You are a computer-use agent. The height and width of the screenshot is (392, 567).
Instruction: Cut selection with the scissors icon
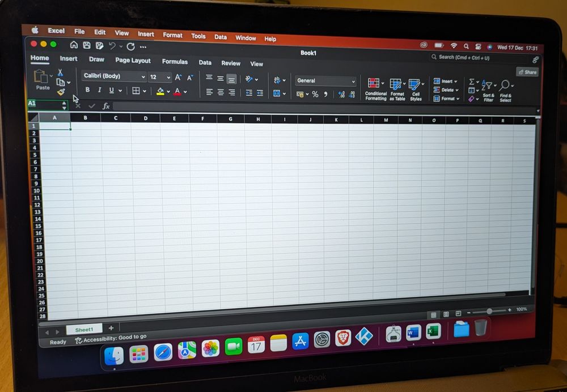click(x=61, y=73)
